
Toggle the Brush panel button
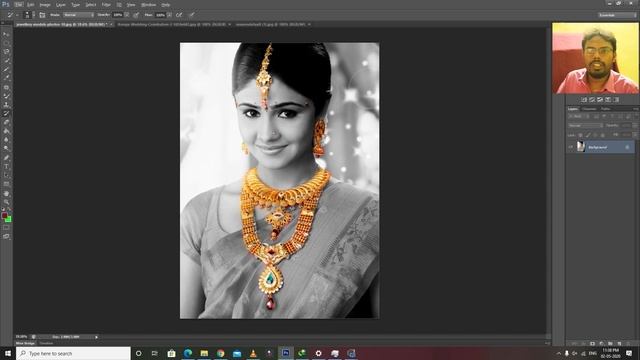click(x=42, y=15)
